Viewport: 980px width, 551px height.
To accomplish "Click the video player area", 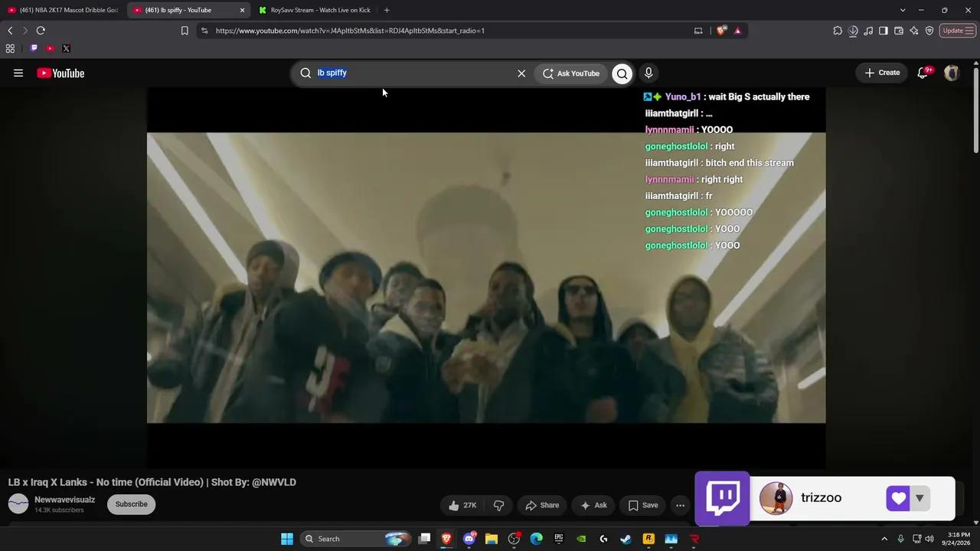I will click(x=486, y=278).
